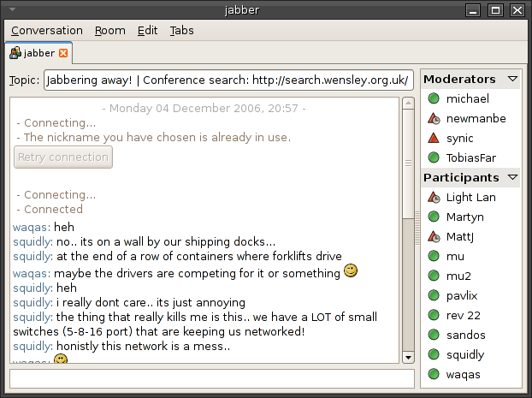Select Light Lan in Participants list
This screenshot has width=532, height=398.
point(470,197)
